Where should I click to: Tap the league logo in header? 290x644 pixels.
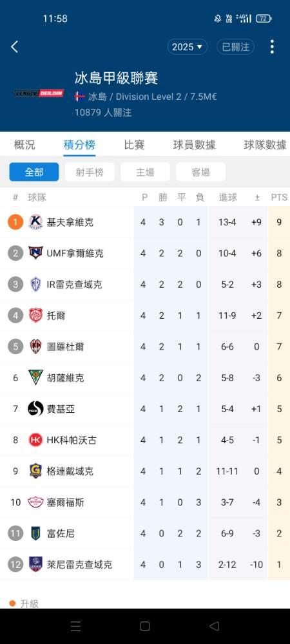39,93
